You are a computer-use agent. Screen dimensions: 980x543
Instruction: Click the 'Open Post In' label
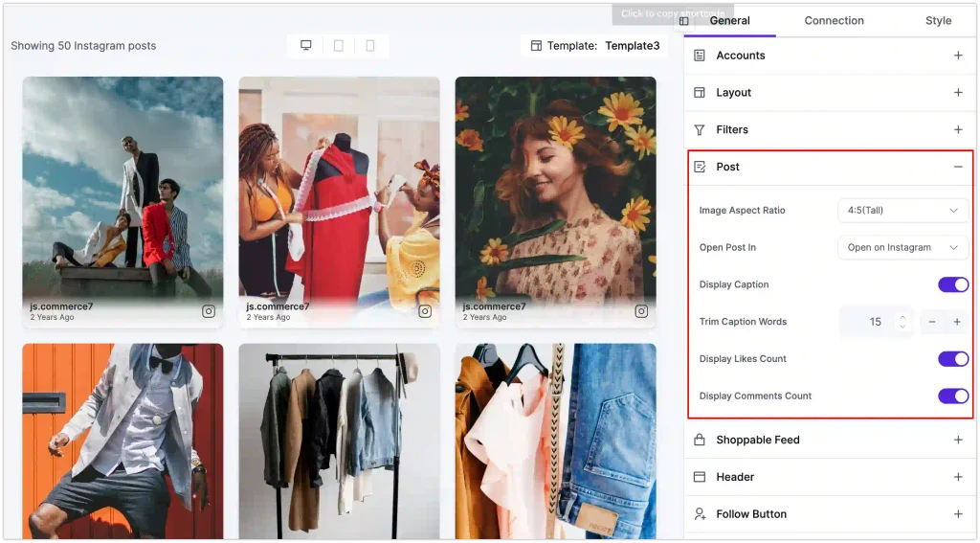(x=727, y=248)
